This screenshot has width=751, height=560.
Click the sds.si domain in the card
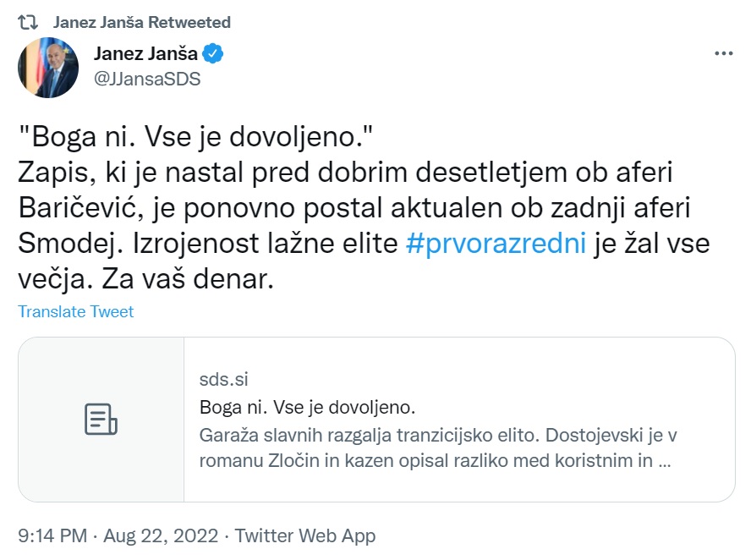tap(224, 380)
